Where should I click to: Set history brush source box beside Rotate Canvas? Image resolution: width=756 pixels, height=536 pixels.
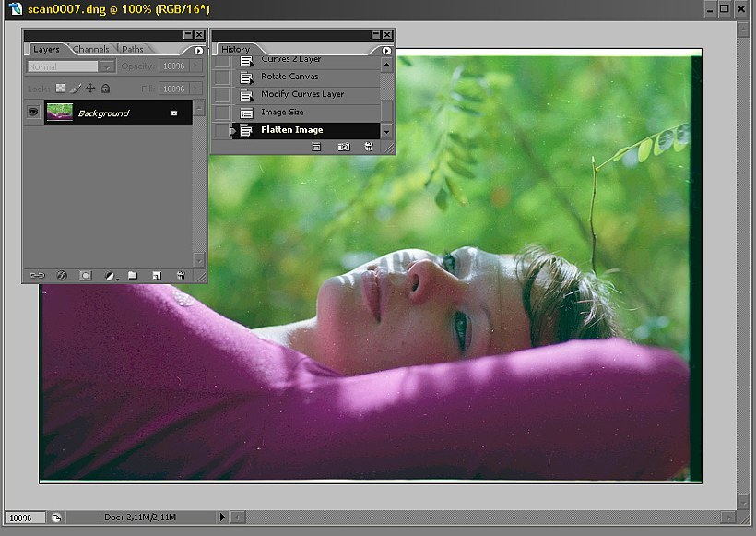[x=221, y=77]
